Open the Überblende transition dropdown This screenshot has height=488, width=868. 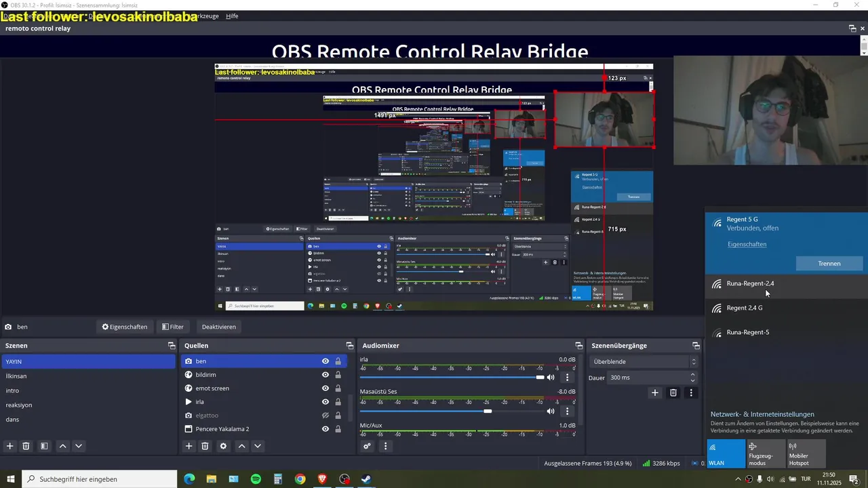click(x=644, y=361)
